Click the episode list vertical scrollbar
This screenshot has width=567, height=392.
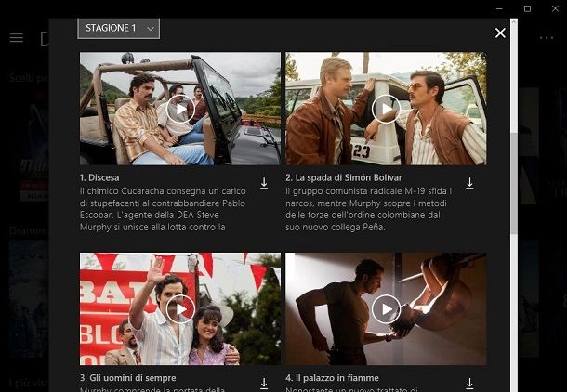(514, 183)
